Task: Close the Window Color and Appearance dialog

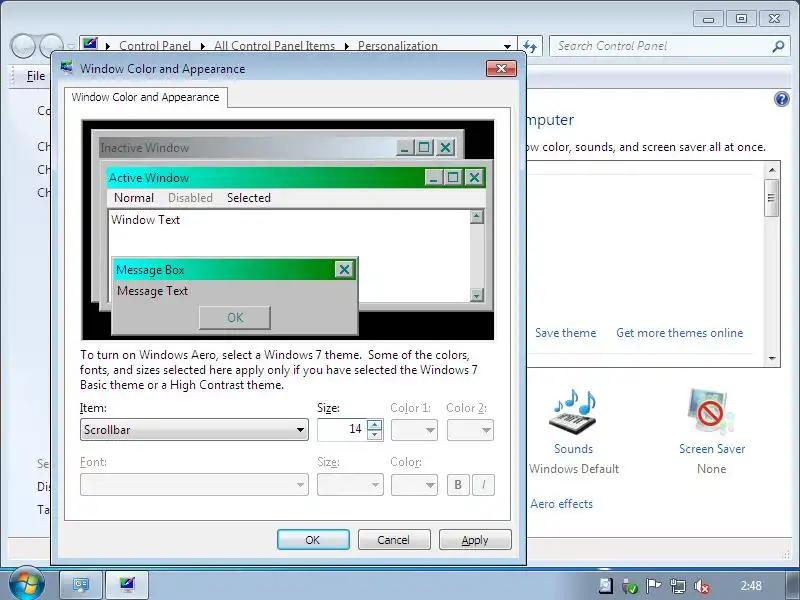Action: pyautogui.click(x=502, y=68)
